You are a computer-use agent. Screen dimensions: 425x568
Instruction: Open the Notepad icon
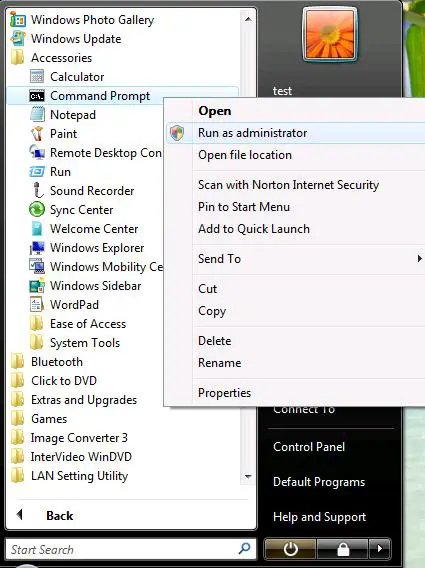coord(37,114)
